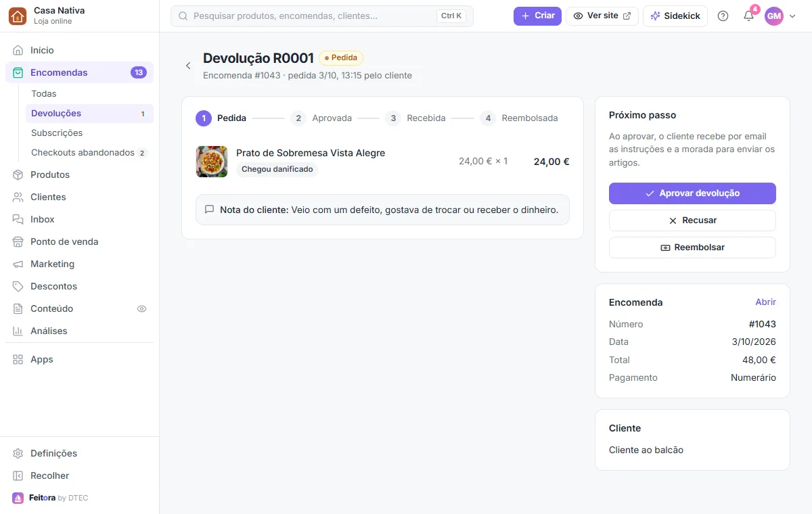
Task: Click the Pedida status badge
Action: (x=341, y=58)
